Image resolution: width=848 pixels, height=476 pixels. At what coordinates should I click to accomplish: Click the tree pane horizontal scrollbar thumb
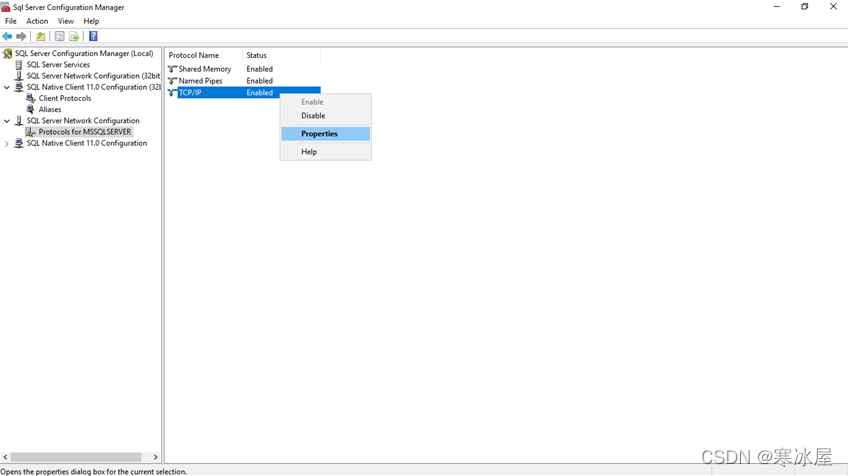pyautogui.click(x=76, y=457)
